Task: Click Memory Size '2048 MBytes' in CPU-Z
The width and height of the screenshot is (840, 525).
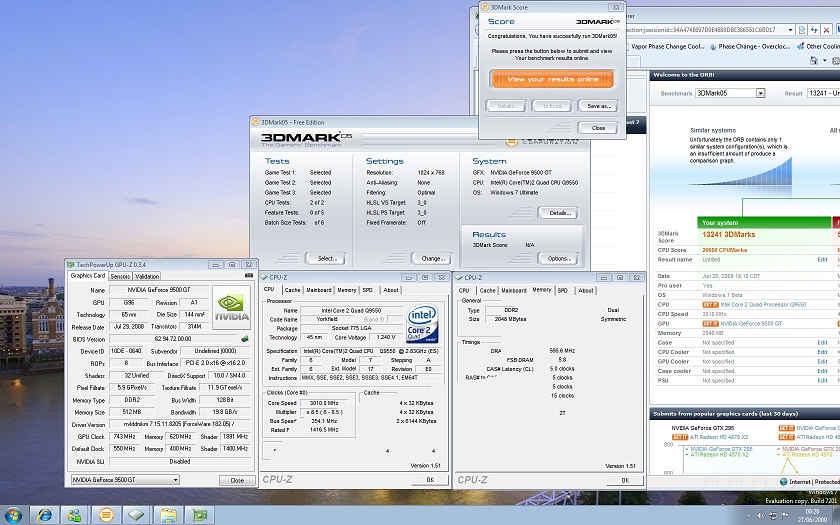Action: pyautogui.click(x=511, y=319)
